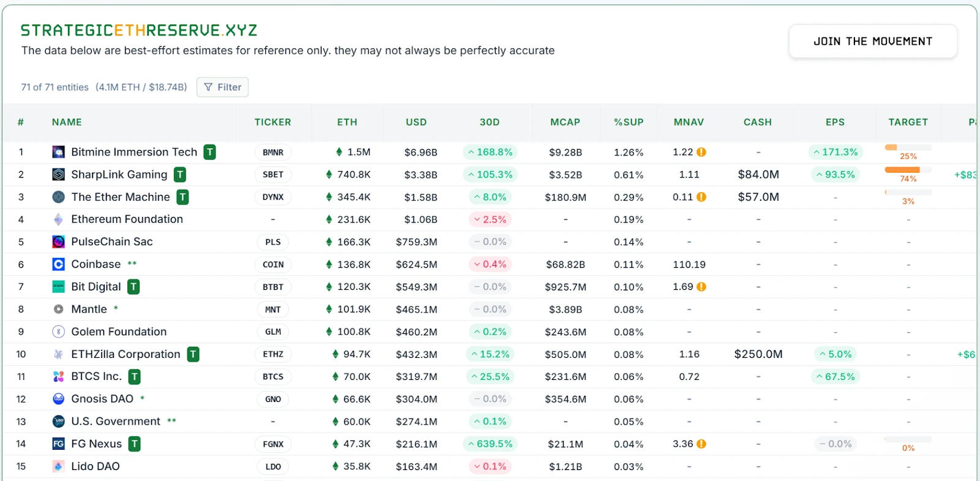This screenshot has width=980, height=481.
Task: Click the green T badge beside FG Nexus
Action: tap(134, 444)
